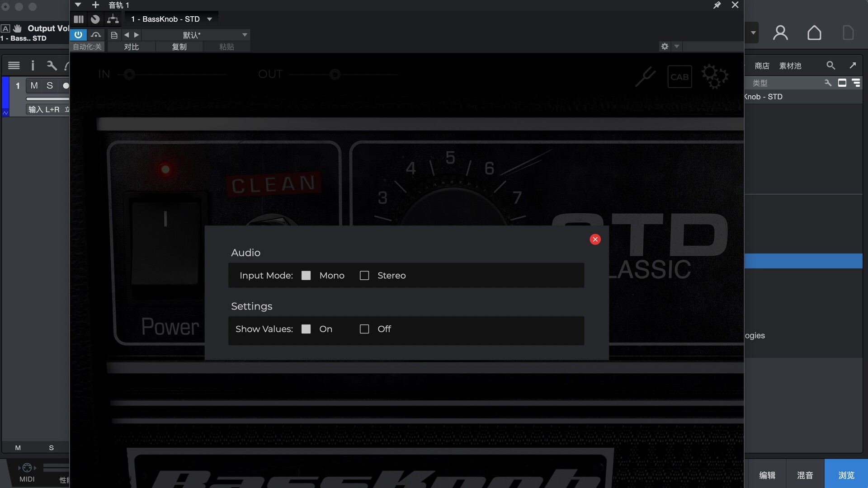The height and width of the screenshot is (488, 868).
Task: Toggle the plugin power bypass button
Action: click(78, 35)
